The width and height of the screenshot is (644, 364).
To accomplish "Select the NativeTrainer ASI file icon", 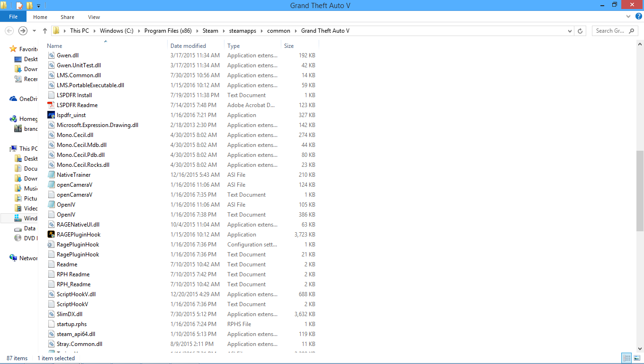I will click(52, 175).
